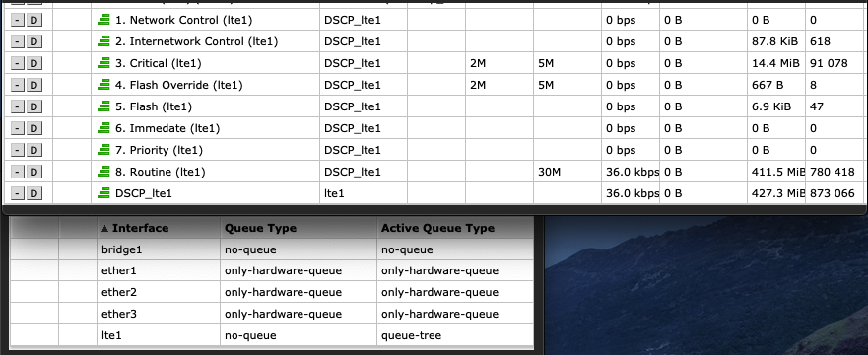Remove the 6. Immedate (lte1) queue with minus button

pyautogui.click(x=18, y=128)
